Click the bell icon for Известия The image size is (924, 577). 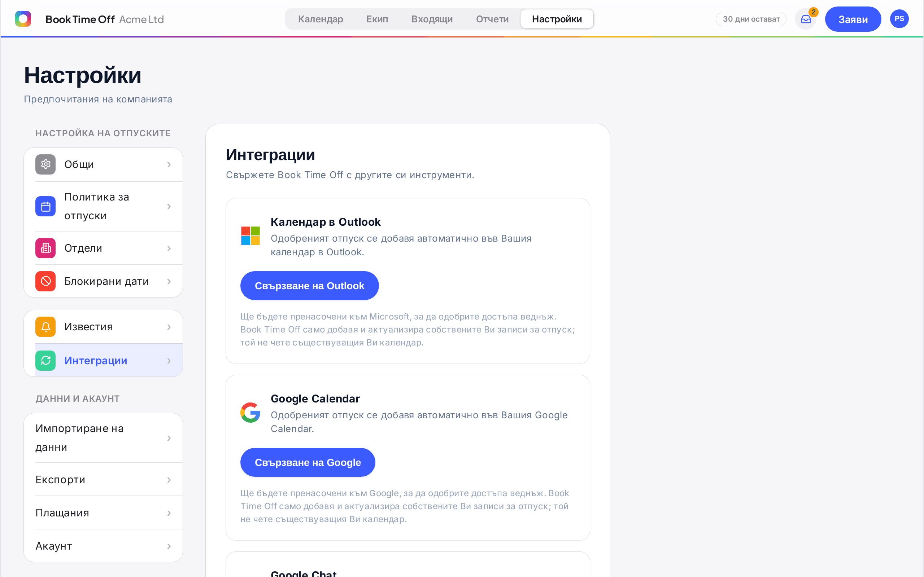[x=45, y=327]
